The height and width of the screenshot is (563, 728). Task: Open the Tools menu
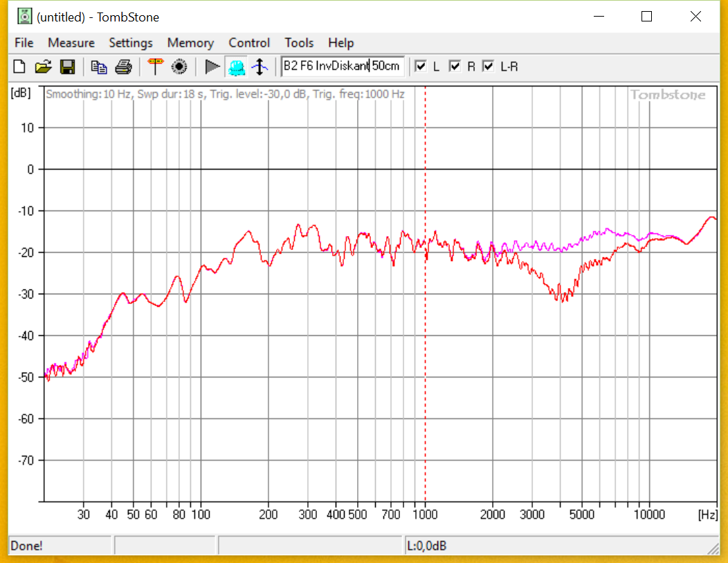pyautogui.click(x=299, y=43)
